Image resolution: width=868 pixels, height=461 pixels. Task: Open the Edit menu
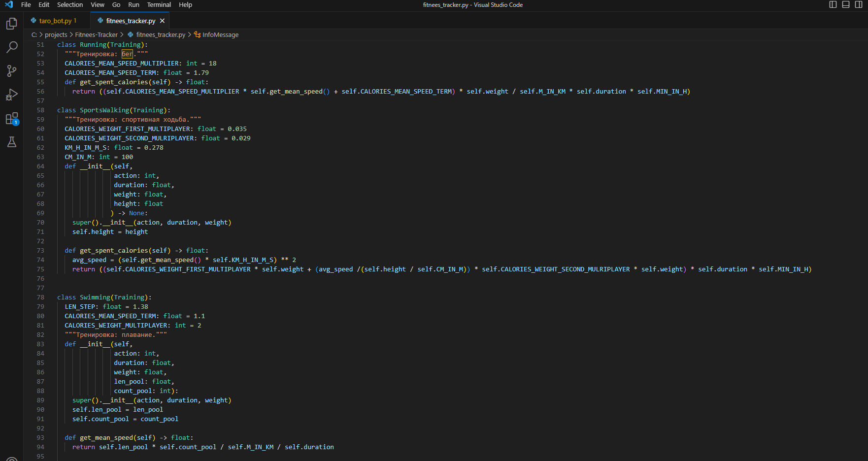pyautogui.click(x=44, y=4)
